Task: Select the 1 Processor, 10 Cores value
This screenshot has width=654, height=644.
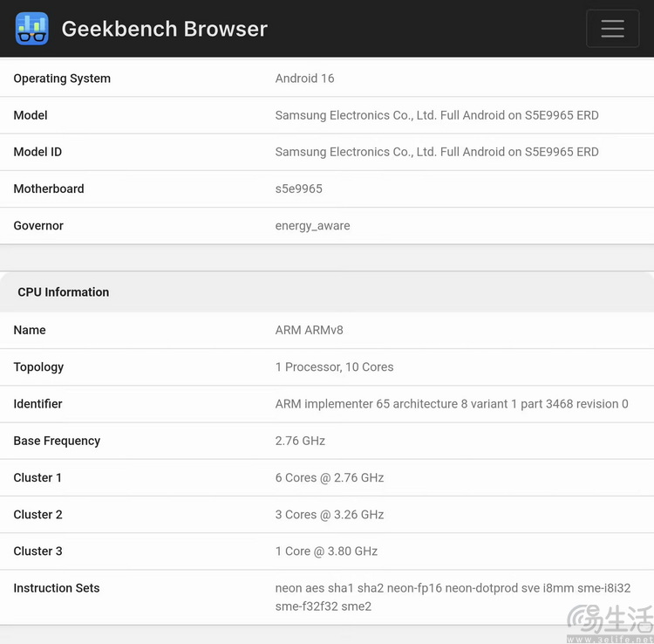Action: pos(334,367)
